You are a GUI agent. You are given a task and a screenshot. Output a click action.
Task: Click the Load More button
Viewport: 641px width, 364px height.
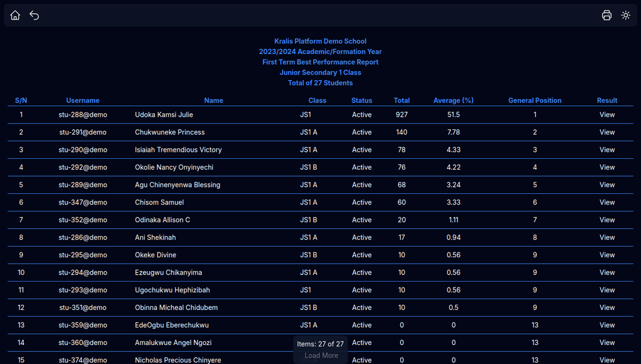coord(320,356)
